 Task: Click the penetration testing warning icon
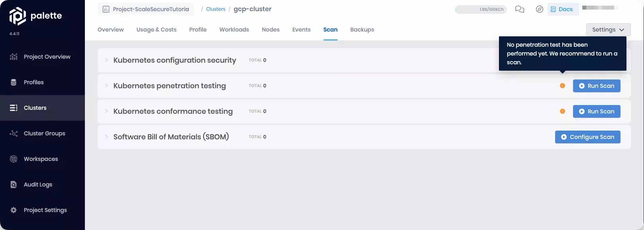(x=563, y=85)
